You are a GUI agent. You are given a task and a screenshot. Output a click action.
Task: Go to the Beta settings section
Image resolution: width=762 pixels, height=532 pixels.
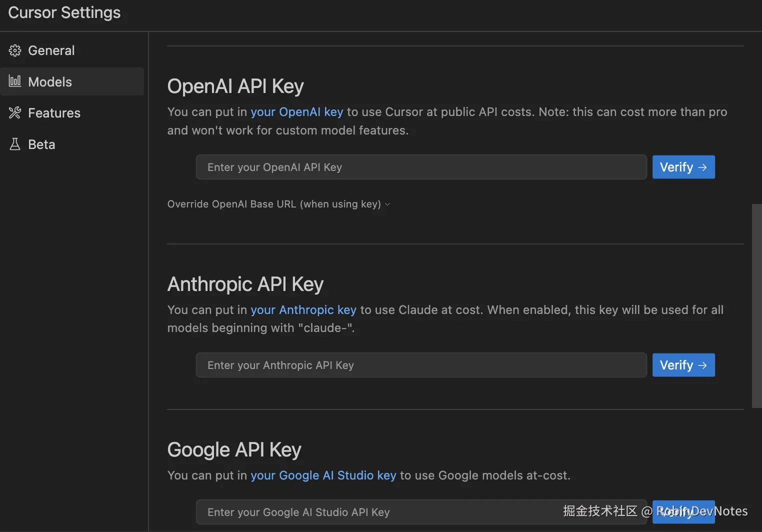pos(41,144)
